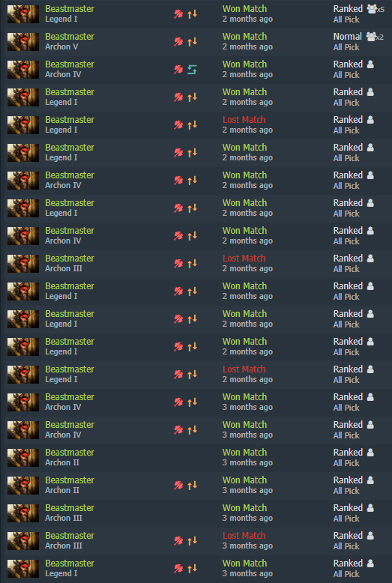Open Beastmaster portrait in the bottom row
Image resolution: width=392 pixels, height=583 pixels.
click(23, 569)
